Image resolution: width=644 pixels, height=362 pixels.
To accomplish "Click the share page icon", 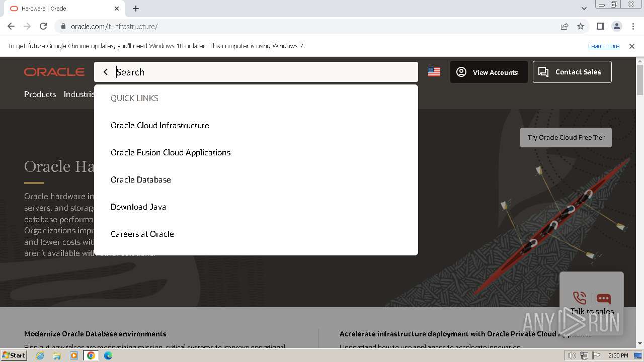I will coord(565,26).
